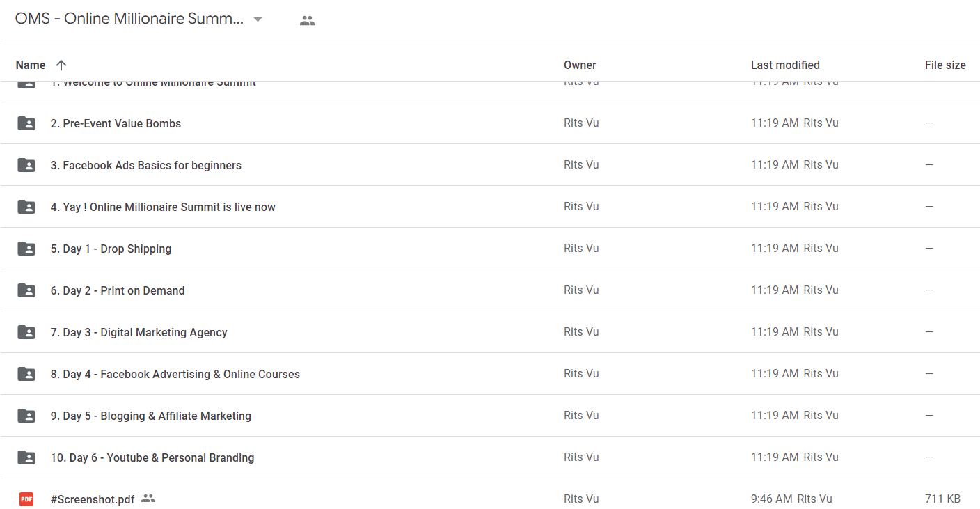This screenshot has height=509, width=980.
Task: Click folder icon for Day 2 Print on Demand
Action: tap(26, 290)
